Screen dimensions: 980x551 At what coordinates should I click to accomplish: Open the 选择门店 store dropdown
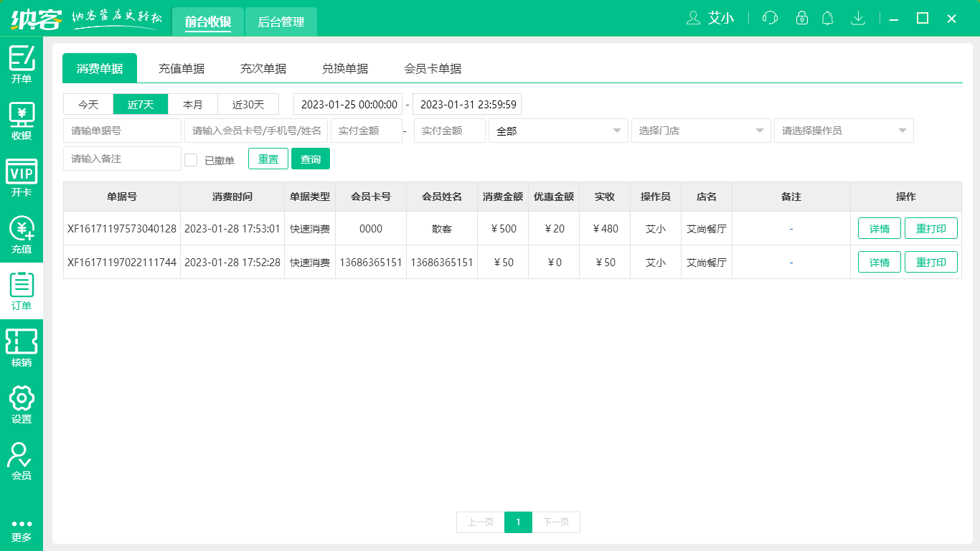pos(700,131)
